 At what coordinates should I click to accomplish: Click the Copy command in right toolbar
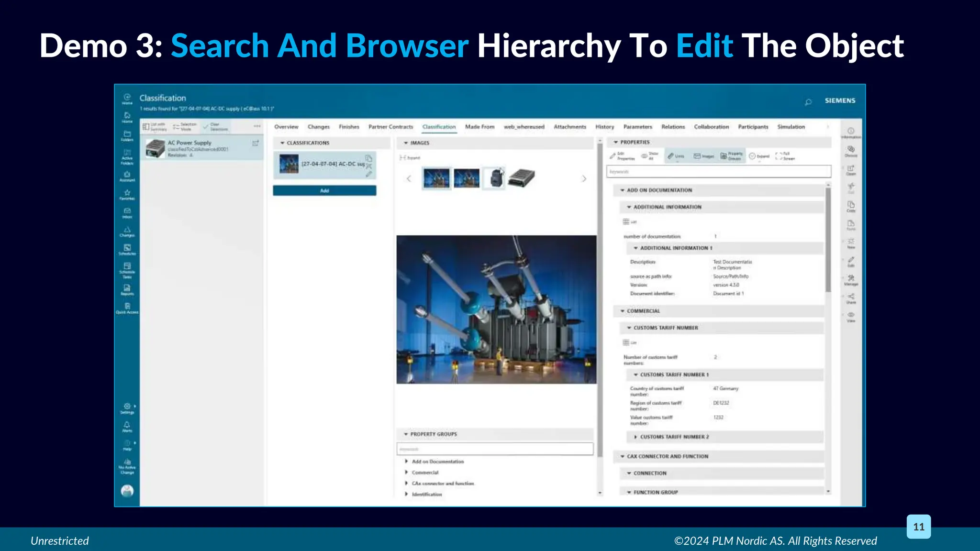tap(851, 207)
